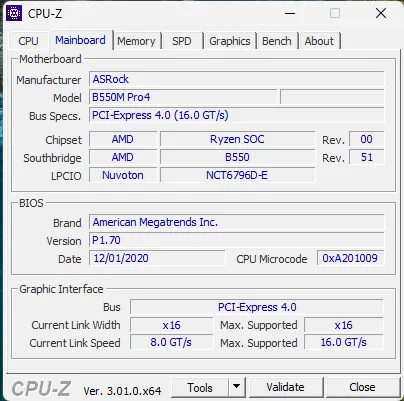Viewport: 404px width, 401px height.
Task: Click the Current Link Speed label
Action: pos(75,343)
